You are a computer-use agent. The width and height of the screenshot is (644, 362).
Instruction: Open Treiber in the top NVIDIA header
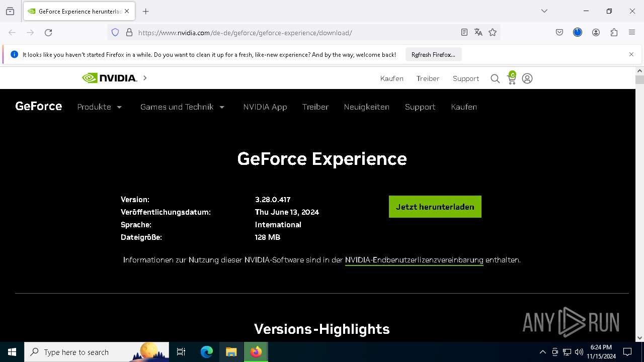tap(428, 78)
